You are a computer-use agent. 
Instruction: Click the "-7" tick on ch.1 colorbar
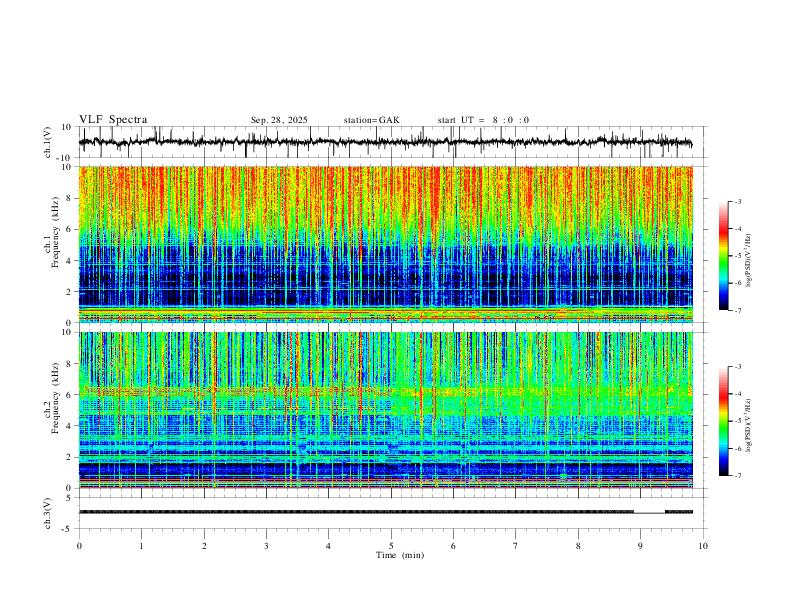[x=737, y=311]
